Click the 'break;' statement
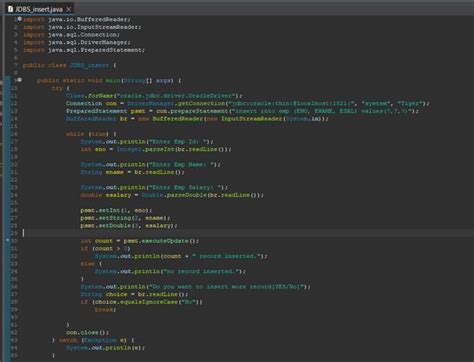Viewport: 474px width, 362px height. pyautogui.click(x=105, y=310)
